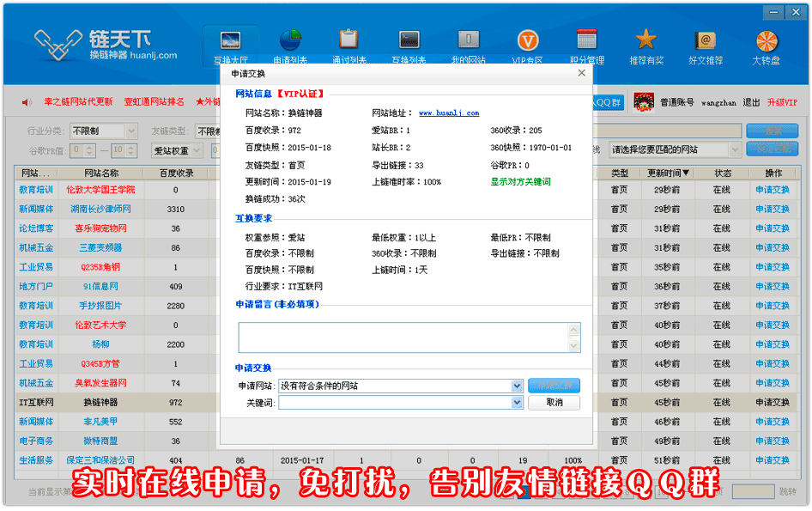812x511 pixels.
Task: Select the Q235B角钢 site name
Action: (x=100, y=267)
